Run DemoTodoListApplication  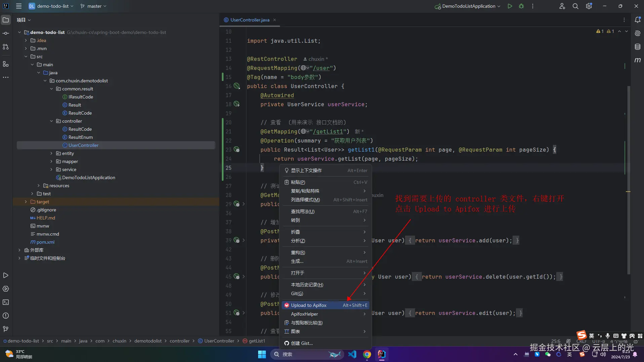point(510,6)
